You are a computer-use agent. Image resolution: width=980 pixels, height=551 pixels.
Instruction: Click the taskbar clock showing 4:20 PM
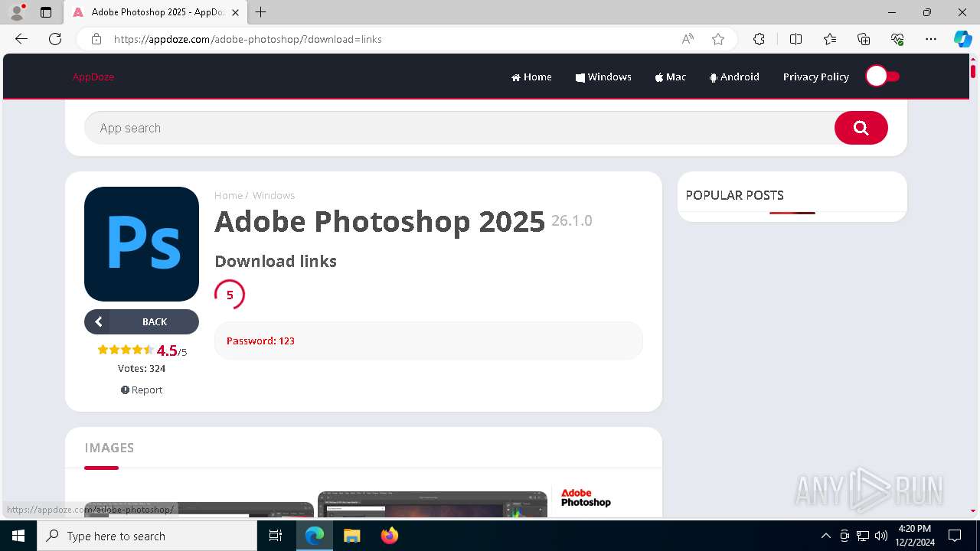tap(915, 536)
